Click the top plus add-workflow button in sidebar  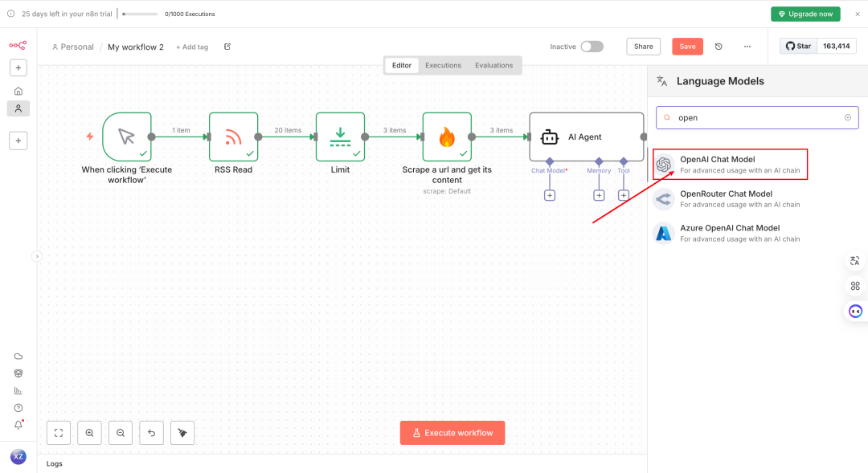point(18,67)
